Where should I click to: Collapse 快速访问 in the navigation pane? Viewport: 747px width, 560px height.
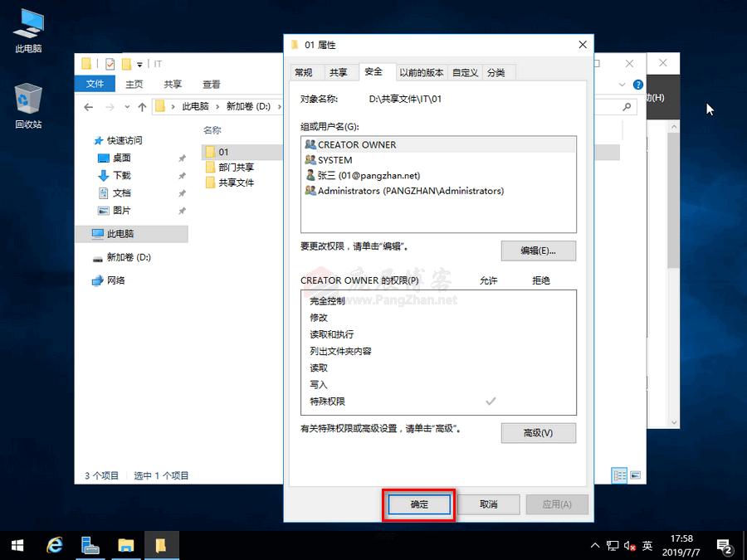click(91, 139)
